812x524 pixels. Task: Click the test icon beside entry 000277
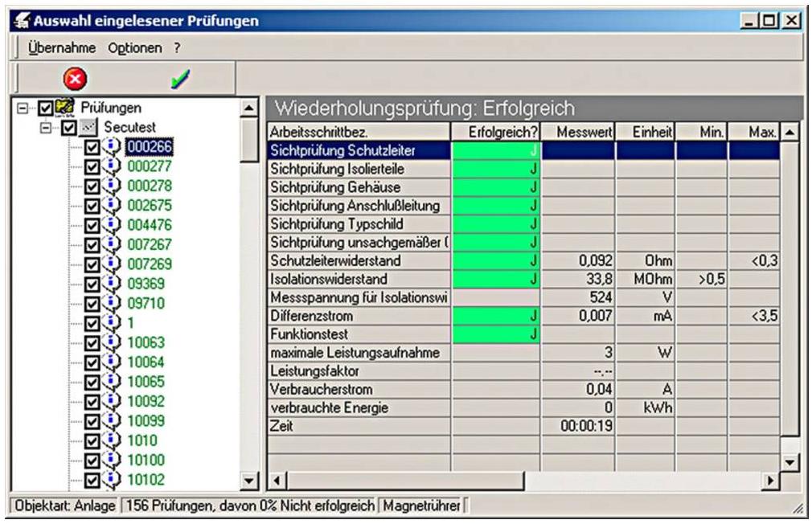click(x=110, y=166)
